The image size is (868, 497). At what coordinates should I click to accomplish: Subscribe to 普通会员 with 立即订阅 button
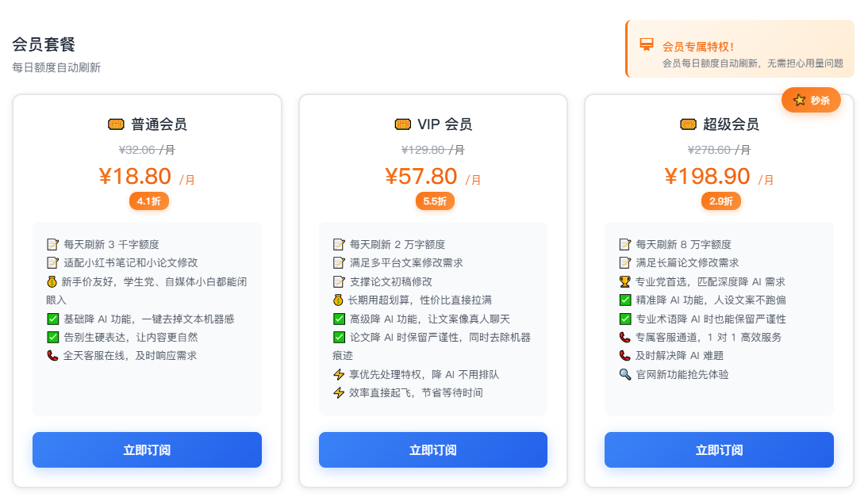(x=147, y=450)
